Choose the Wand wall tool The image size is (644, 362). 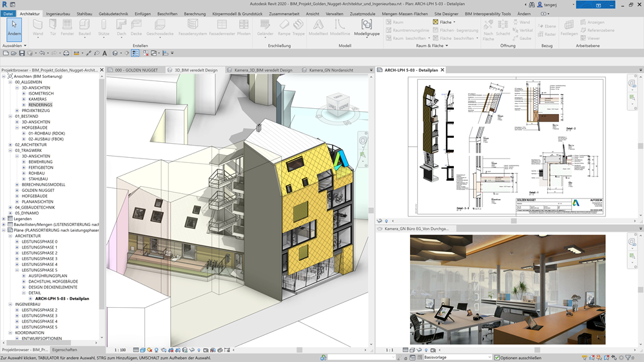click(38, 28)
